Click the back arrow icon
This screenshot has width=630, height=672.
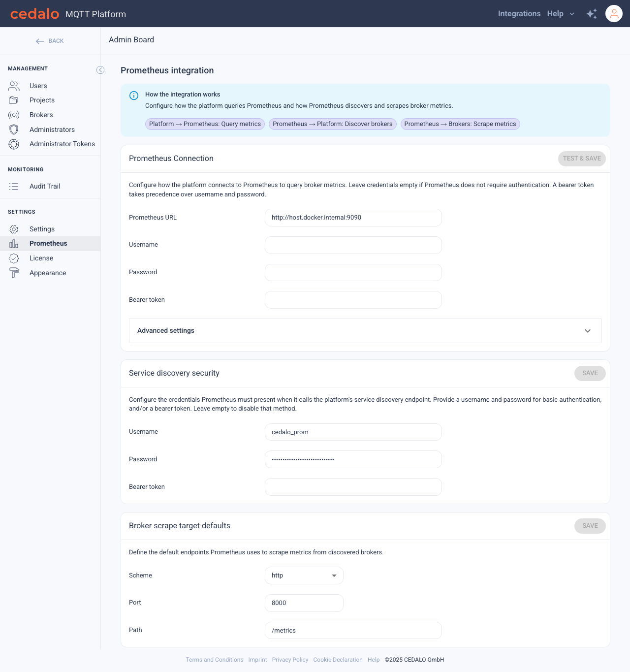(40, 41)
